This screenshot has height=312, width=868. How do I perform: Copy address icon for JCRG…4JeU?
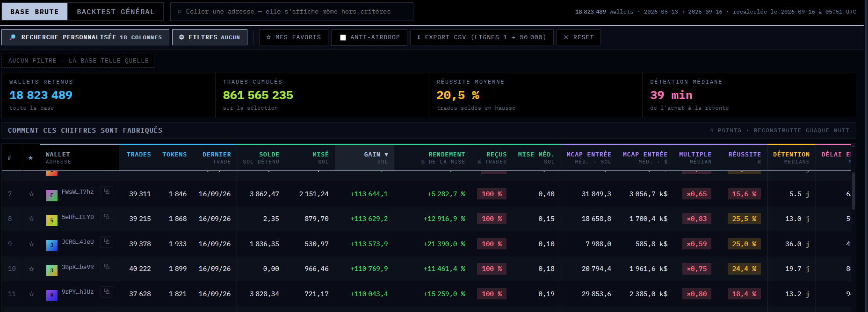pyautogui.click(x=107, y=241)
